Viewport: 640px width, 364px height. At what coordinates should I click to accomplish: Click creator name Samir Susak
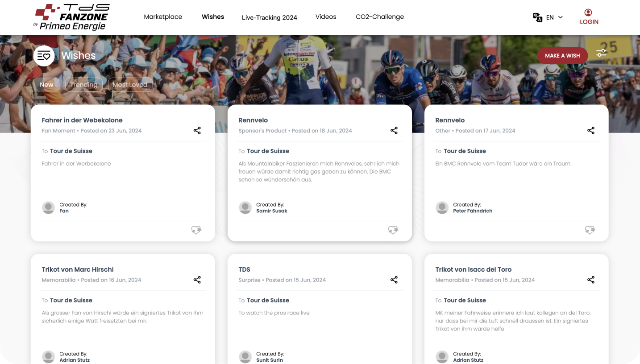click(272, 211)
